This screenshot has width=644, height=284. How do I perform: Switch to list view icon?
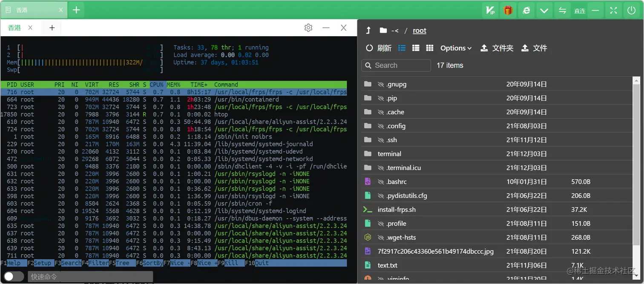click(x=402, y=48)
